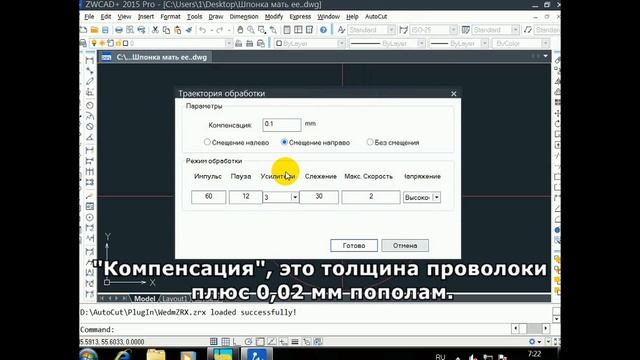Open Help via blue question icon
The image size is (640, 360).
pos(323,30)
